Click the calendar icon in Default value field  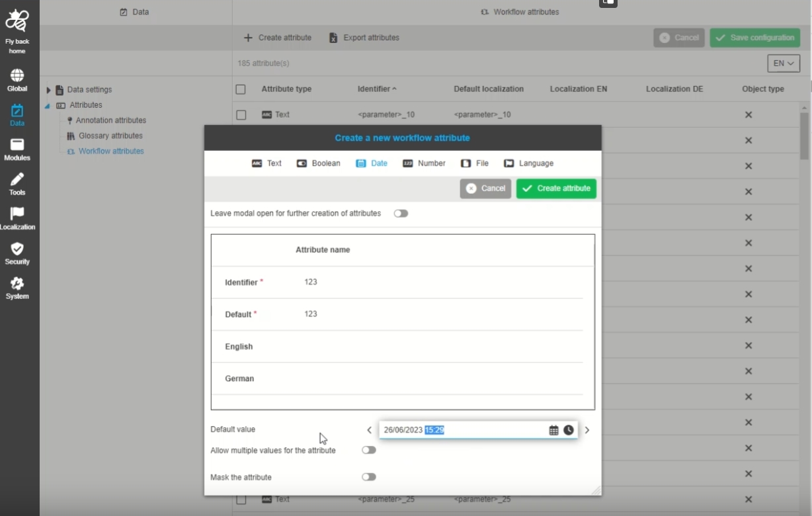coord(553,430)
